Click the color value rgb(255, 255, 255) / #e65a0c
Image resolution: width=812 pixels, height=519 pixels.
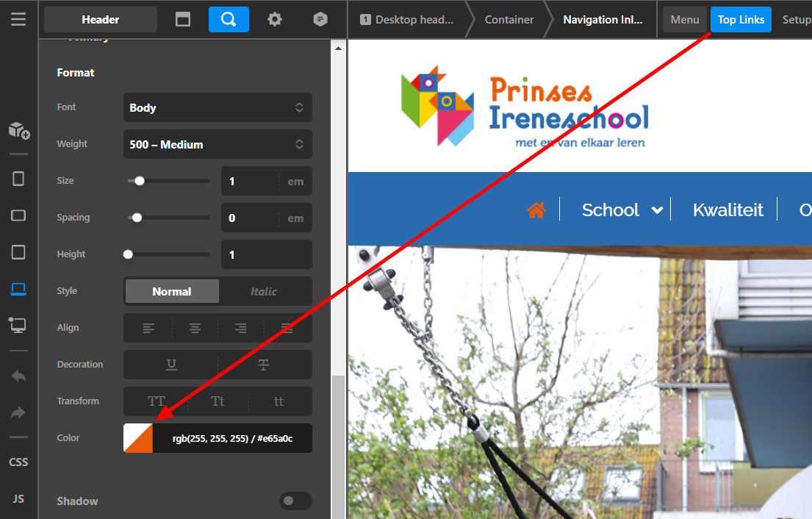(x=232, y=438)
